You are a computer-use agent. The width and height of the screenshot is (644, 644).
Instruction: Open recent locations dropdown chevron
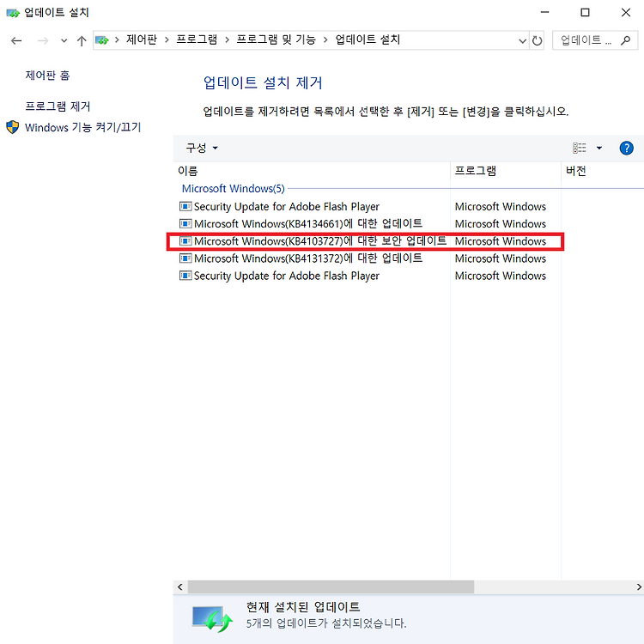pyautogui.click(x=64, y=40)
